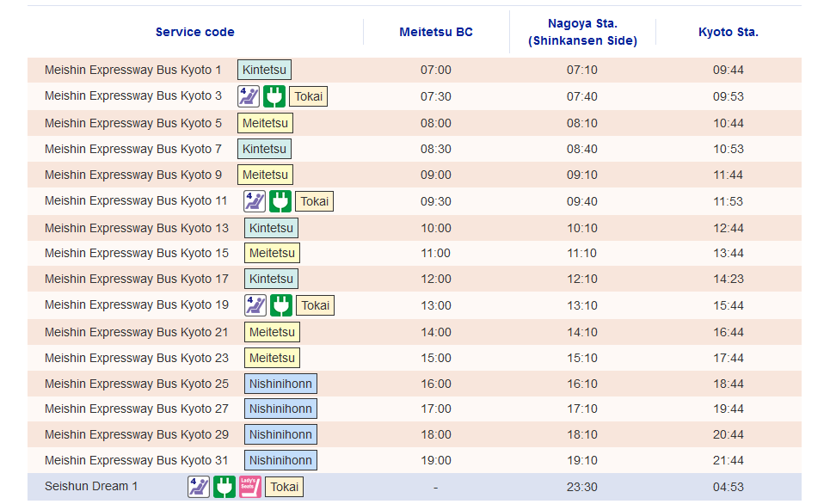Click the power outlet icon for Seishun Dream 1
The height and width of the screenshot is (504, 830).
click(224, 487)
